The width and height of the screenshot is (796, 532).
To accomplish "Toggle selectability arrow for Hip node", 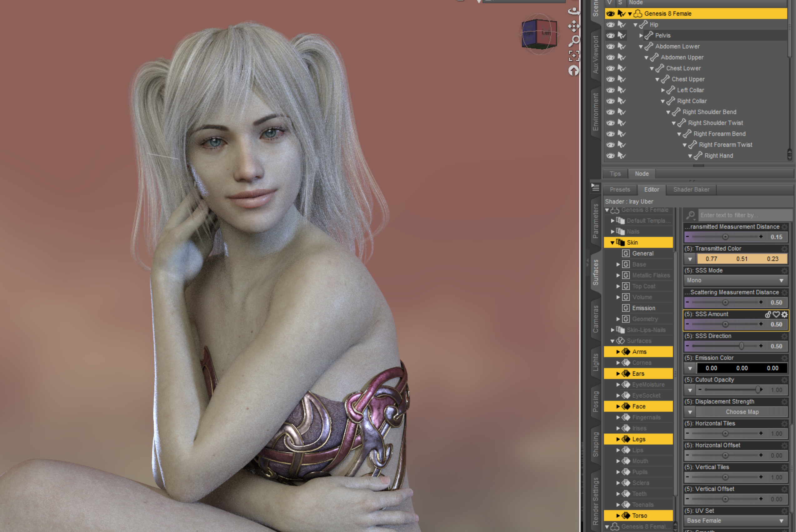I will [x=621, y=24].
